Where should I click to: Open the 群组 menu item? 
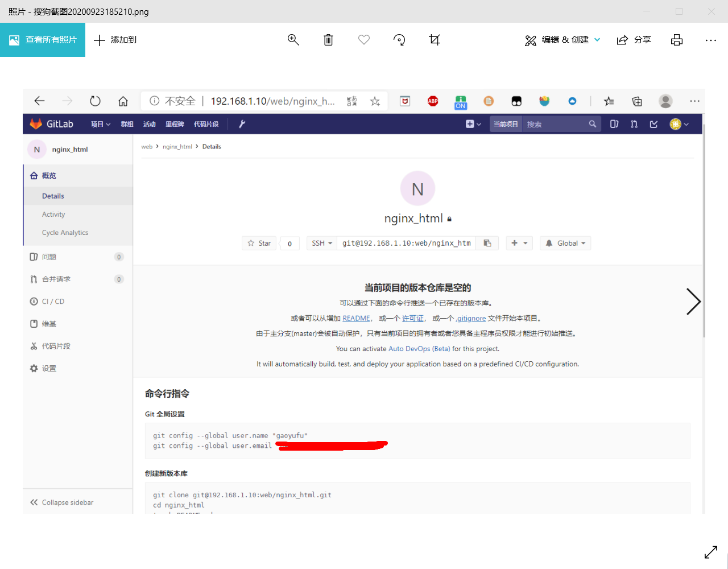tap(127, 124)
